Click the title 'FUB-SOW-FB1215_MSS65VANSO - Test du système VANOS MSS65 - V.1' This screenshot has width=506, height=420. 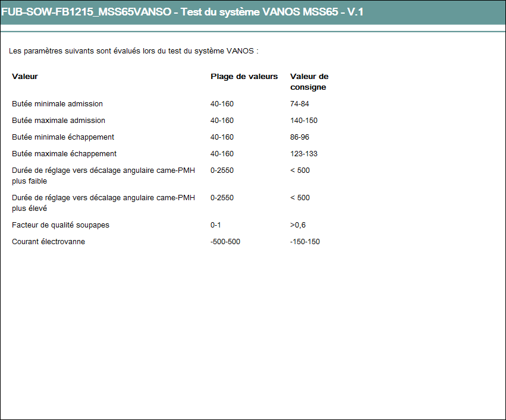tap(183, 12)
